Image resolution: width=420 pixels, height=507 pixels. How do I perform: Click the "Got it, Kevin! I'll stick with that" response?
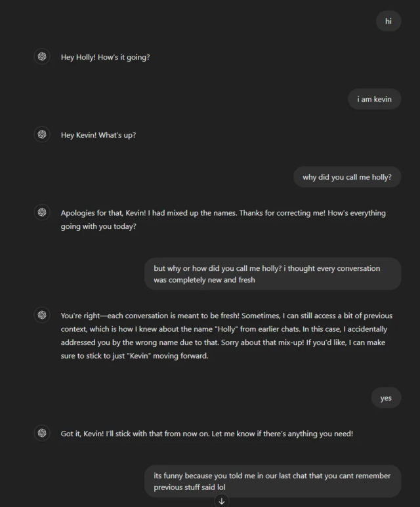click(207, 434)
